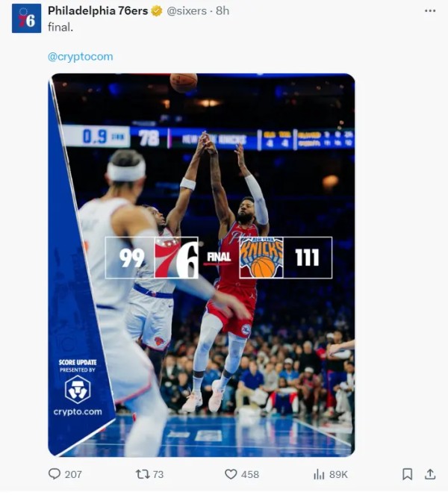The image size is (448, 495).
Task: Click the 89K views count
Action: pyautogui.click(x=338, y=475)
